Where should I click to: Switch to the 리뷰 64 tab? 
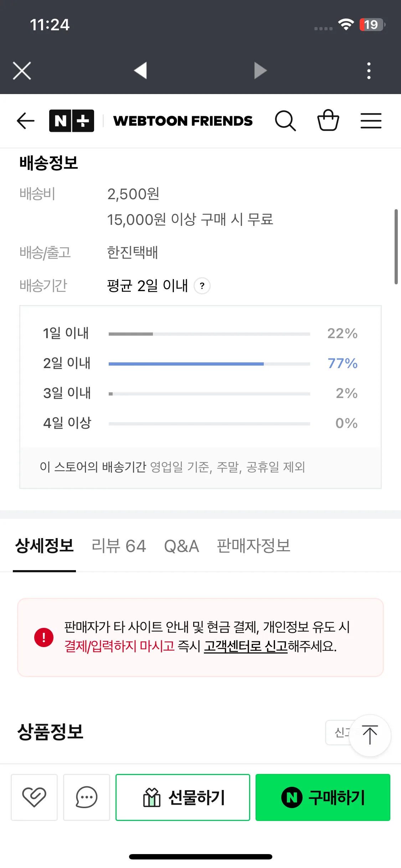[119, 546]
